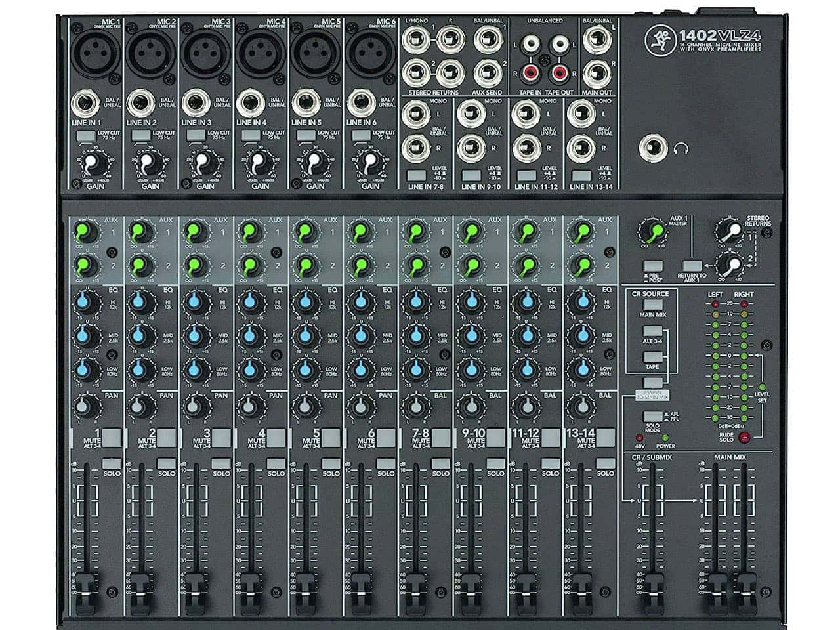Viewport: 840px width, 630px height.
Task: Mute channel 4 with the MUTE ALT 3-4 button
Action: [277, 437]
